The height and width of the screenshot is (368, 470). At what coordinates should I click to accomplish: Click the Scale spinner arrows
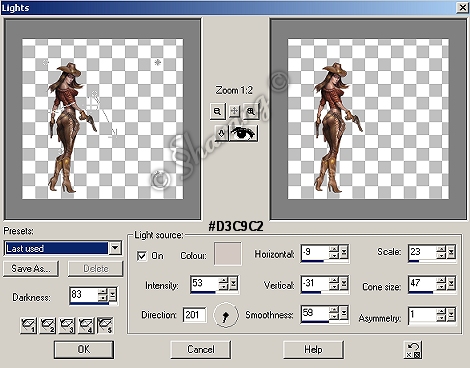(x=441, y=252)
